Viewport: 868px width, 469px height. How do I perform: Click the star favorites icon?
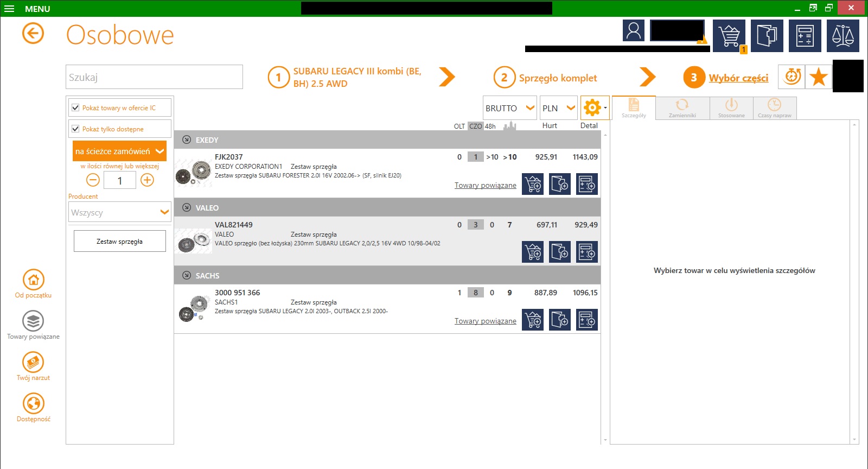818,77
